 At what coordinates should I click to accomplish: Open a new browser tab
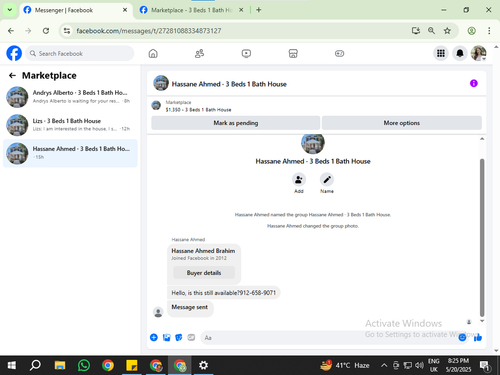(259, 10)
